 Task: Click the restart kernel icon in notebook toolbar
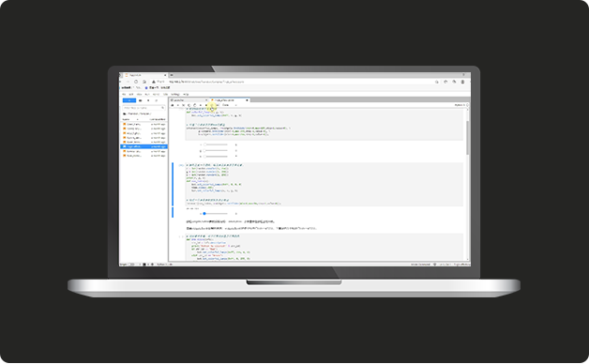(212, 105)
